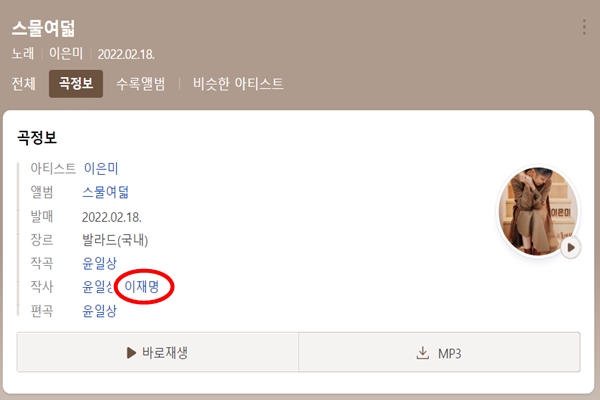The width and height of the screenshot is (600, 400).
Task: Open the 스물여덟 album link
Action: pos(106,192)
